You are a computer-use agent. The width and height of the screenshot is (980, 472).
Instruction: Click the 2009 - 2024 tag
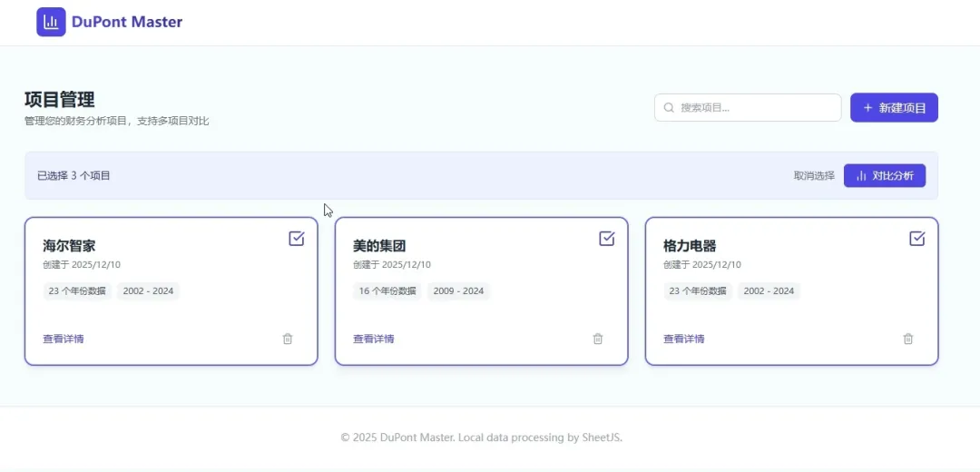pyautogui.click(x=458, y=290)
